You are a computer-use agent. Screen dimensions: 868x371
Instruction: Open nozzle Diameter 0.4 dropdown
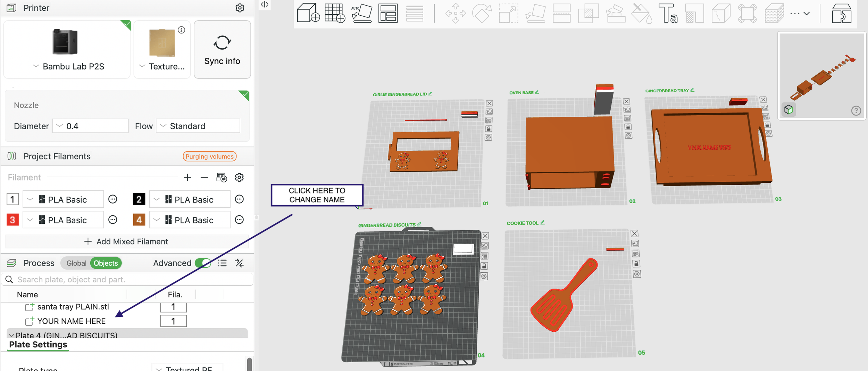click(90, 126)
